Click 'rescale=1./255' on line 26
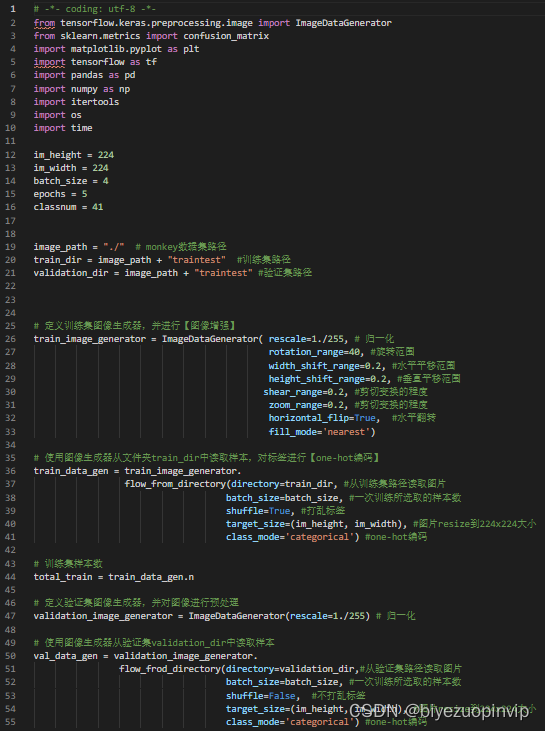Image resolution: width=545 pixels, height=731 pixels. tap(306, 339)
